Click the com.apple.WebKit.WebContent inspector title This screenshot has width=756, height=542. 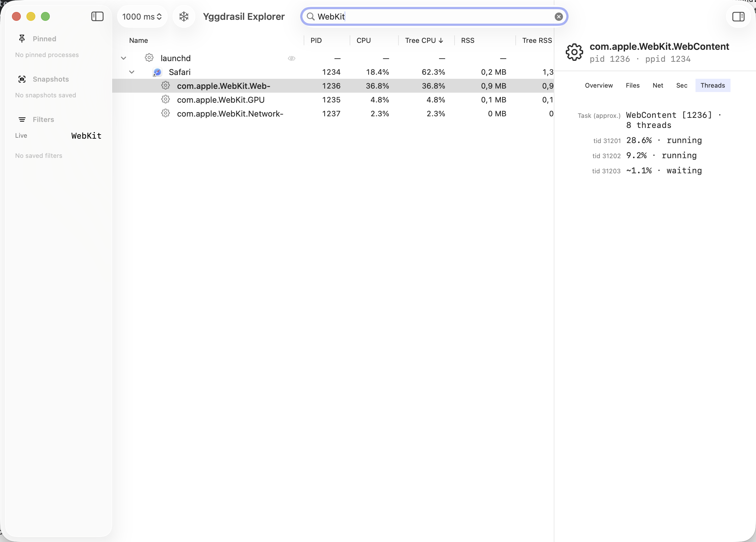[x=659, y=46]
